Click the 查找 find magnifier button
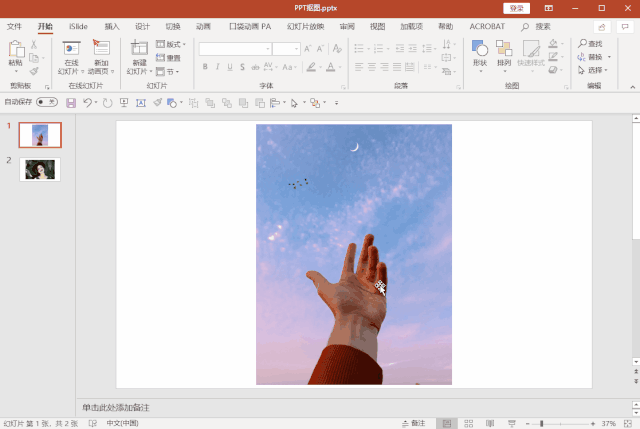This screenshot has width=640, height=429. (590, 43)
